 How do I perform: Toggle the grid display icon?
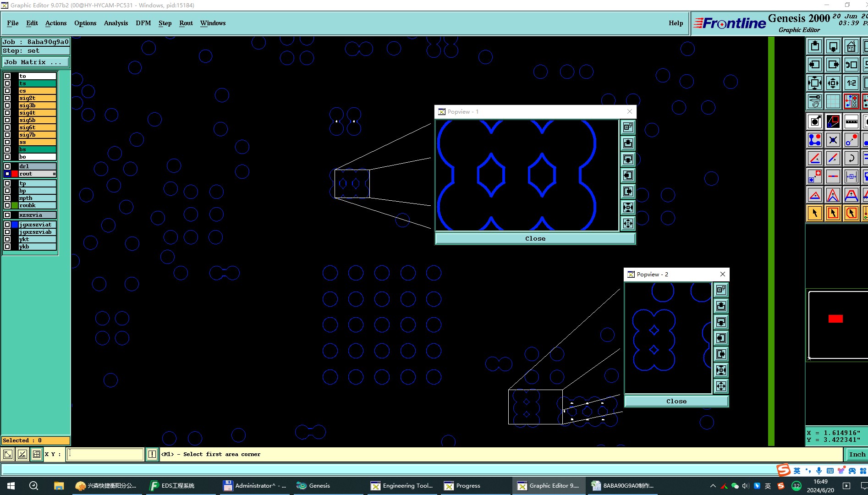click(833, 101)
